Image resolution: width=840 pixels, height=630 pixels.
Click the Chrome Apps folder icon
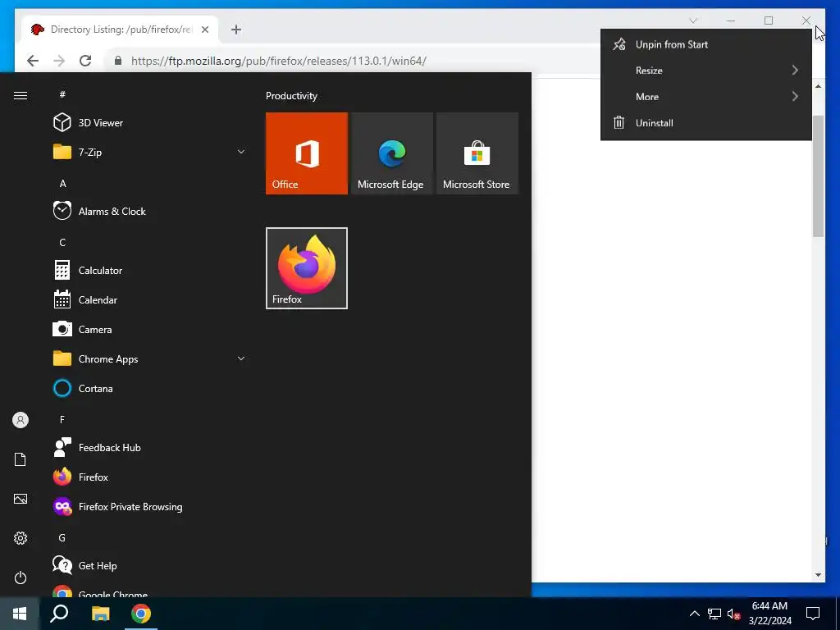coord(62,358)
